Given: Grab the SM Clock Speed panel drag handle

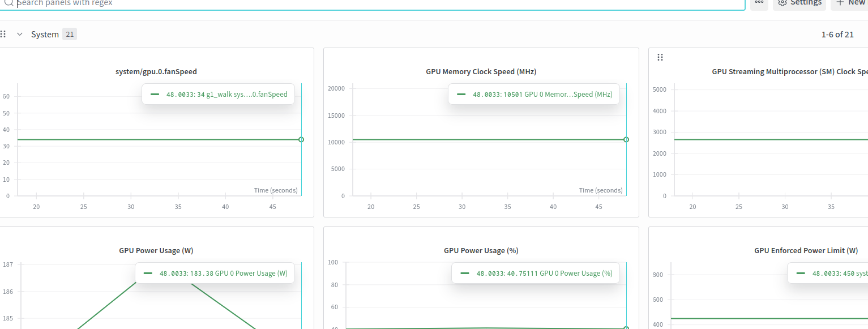Looking at the screenshot, I should [x=660, y=57].
